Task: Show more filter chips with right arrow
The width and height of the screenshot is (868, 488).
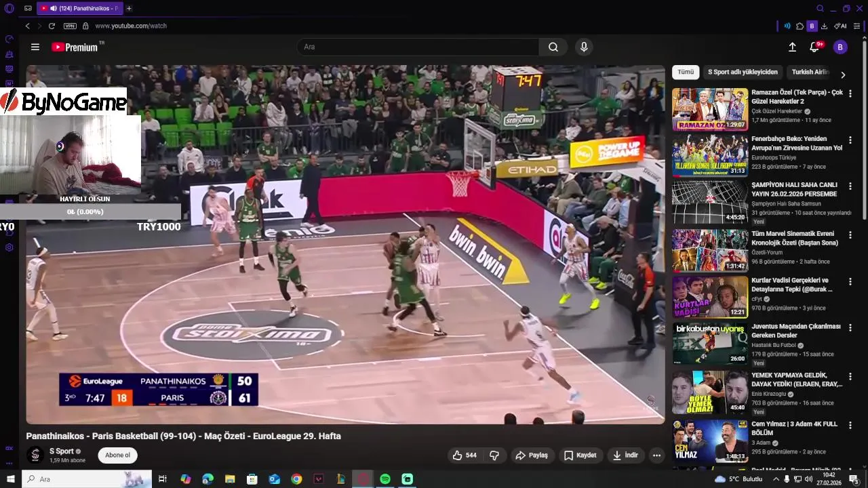Action: [x=843, y=75]
